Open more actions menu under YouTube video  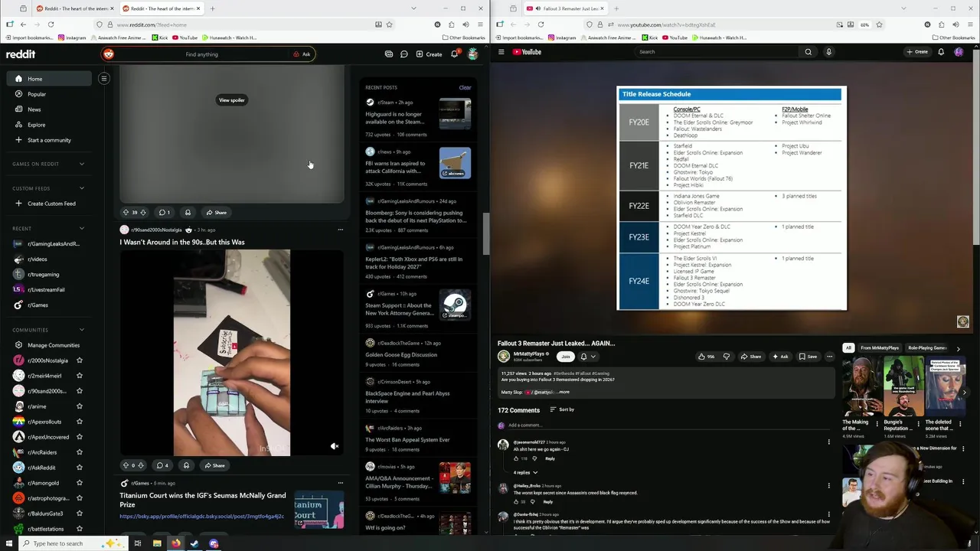[x=829, y=357]
